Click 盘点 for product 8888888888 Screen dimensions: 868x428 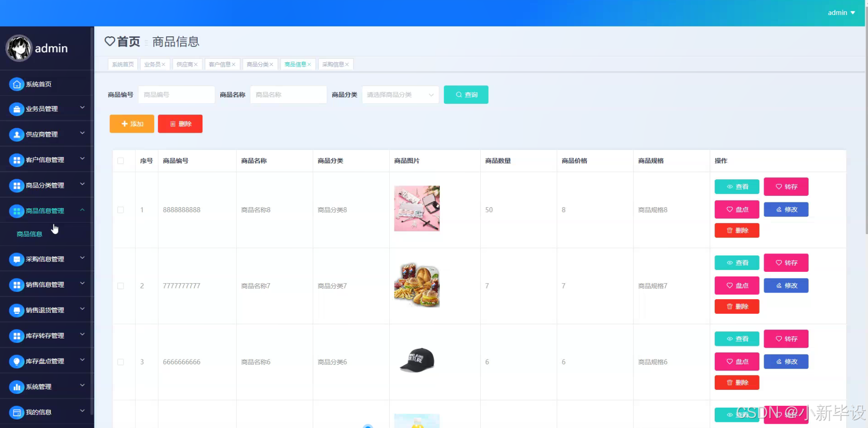(x=737, y=210)
